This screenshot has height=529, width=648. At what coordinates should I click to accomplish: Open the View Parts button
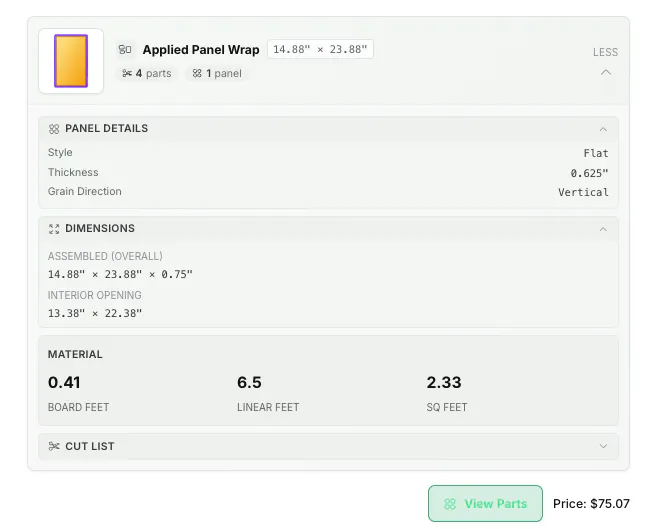pos(485,503)
